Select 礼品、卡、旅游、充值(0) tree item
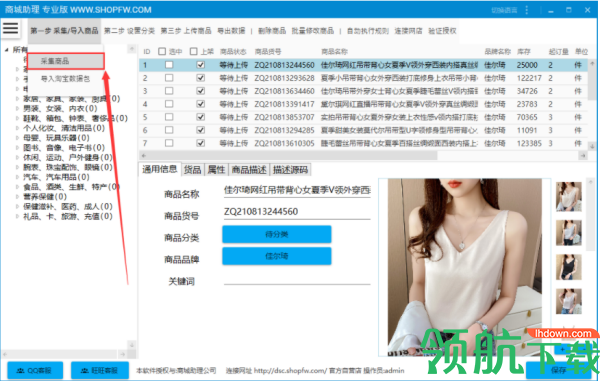Image resolution: width=600 pixels, height=381 pixels. coord(68,216)
